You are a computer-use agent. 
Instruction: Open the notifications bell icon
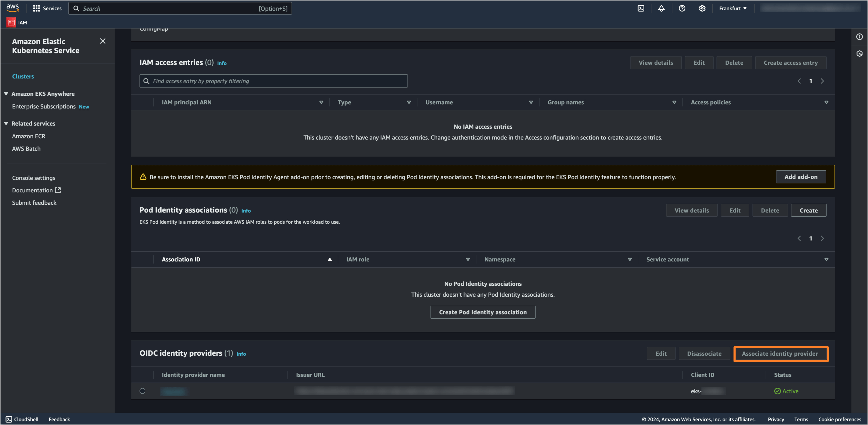coord(661,9)
